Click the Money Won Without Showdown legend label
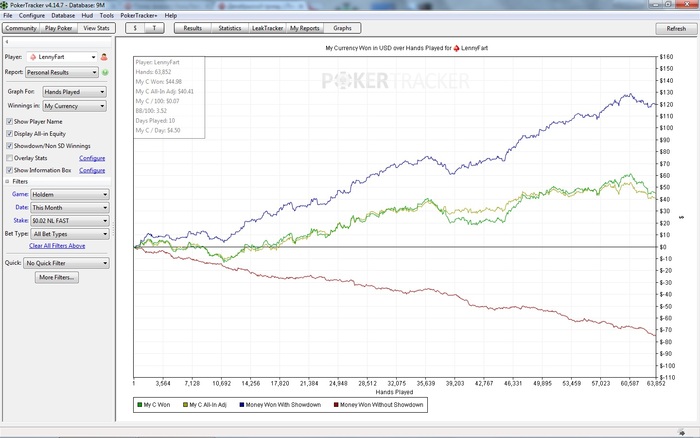 [381, 405]
